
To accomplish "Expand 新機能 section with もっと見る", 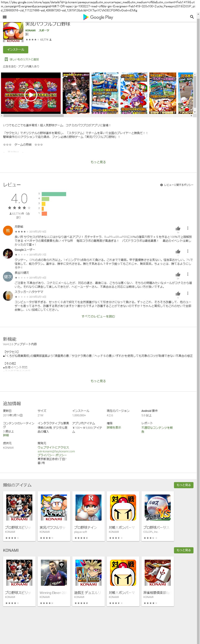I will coord(98,381).
